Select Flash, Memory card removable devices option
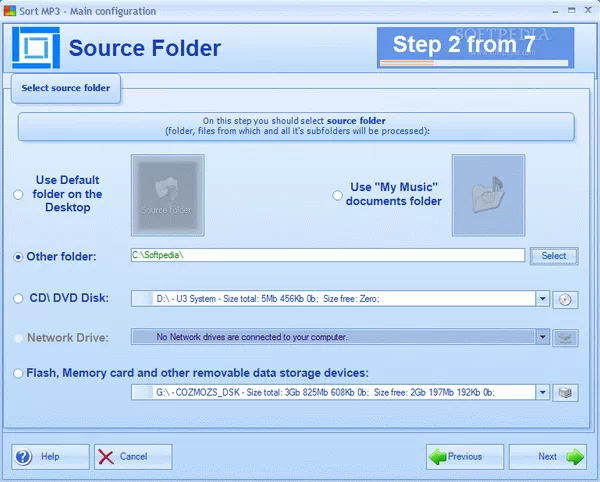Screen dimensions: 600x482 tap(18, 373)
